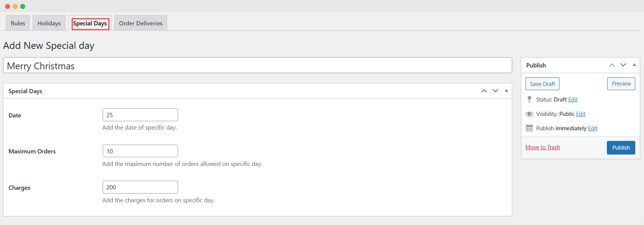Open the Holidays tab
The image size is (644, 225).
(49, 23)
